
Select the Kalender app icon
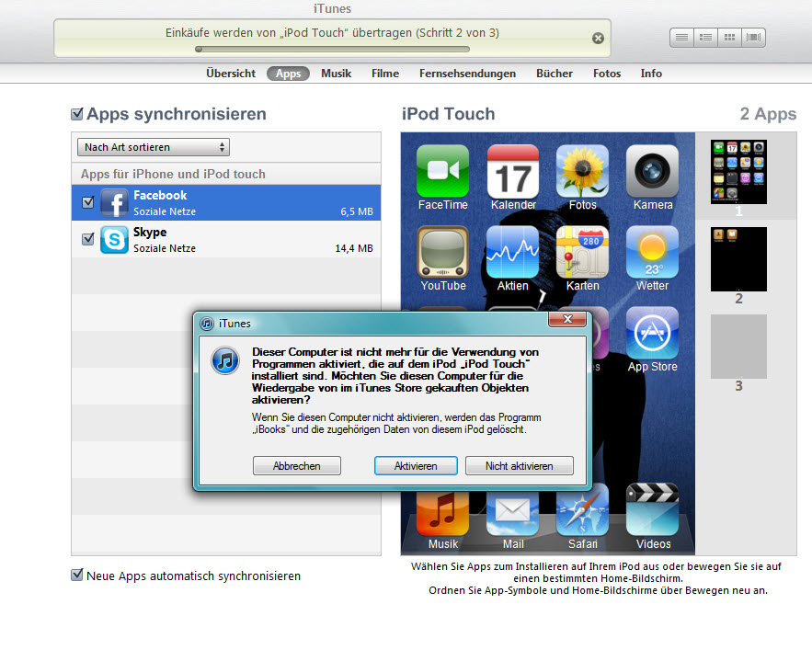pyautogui.click(x=513, y=171)
